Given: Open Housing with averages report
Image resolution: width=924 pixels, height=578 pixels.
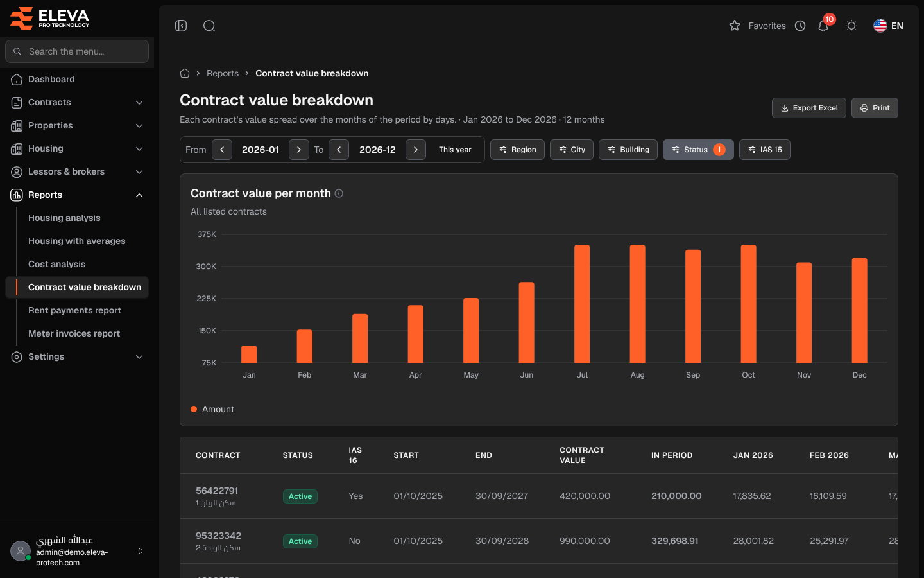Looking at the screenshot, I should pos(77,241).
